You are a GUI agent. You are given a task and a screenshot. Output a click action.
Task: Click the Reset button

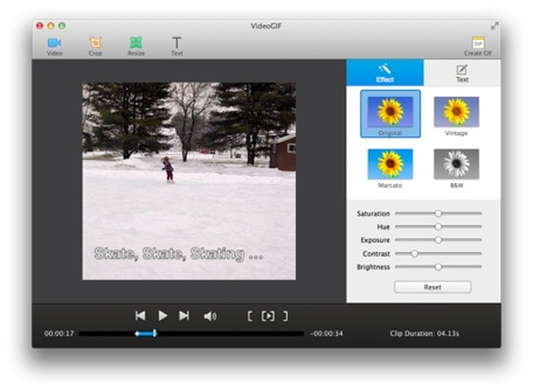coord(432,288)
